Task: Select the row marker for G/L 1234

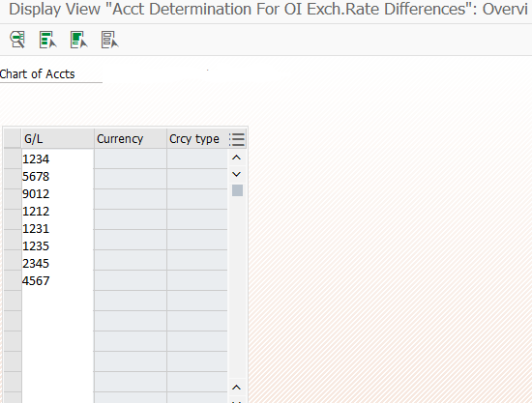Action: (13, 158)
